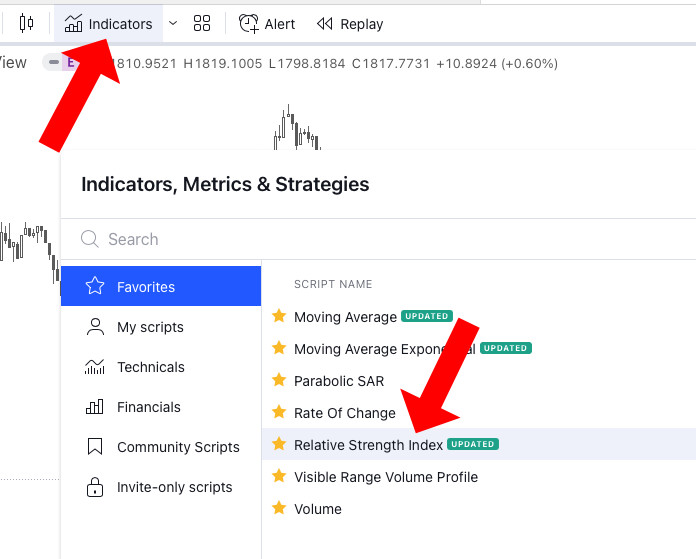Click the purple E badge on chart
Image resolution: width=696 pixels, height=559 pixels.
coord(70,63)
